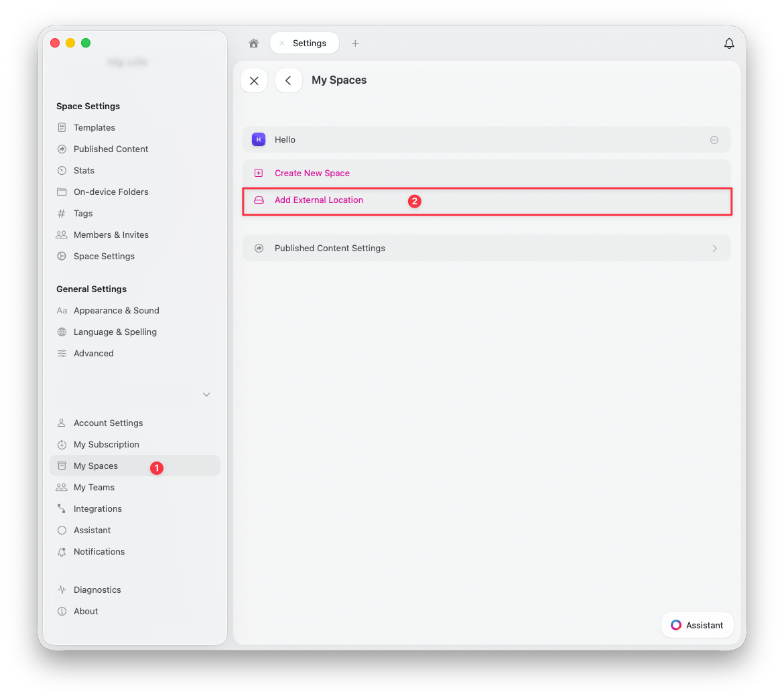Click the About info icon

(62, 612)
